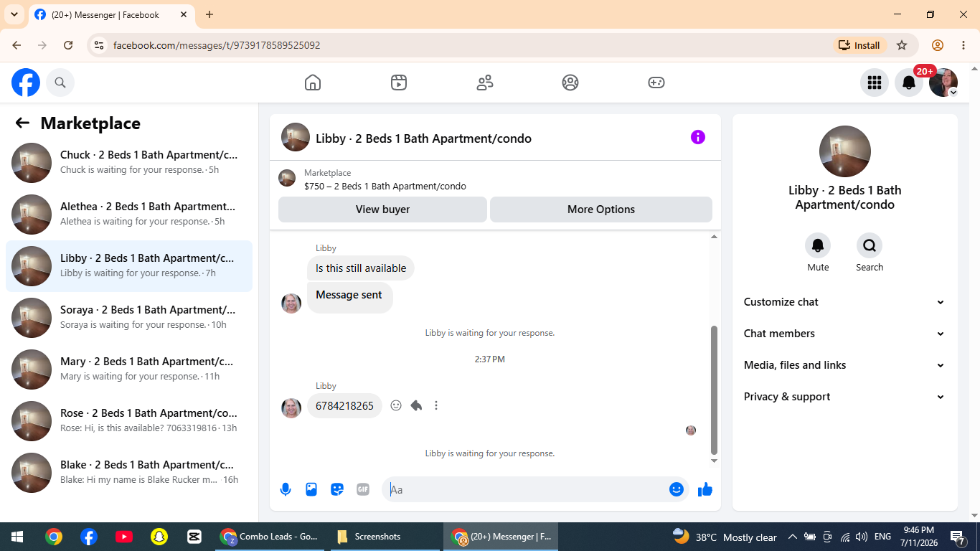Select the 'Is this still available' message
The image size is (980, 551).
[361, 268]
